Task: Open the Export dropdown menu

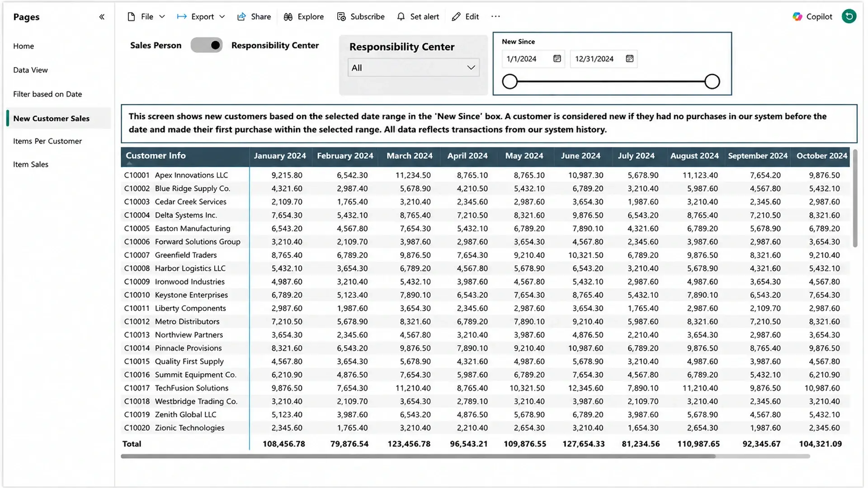Action: pyautogui.click(x=201, y=17)
